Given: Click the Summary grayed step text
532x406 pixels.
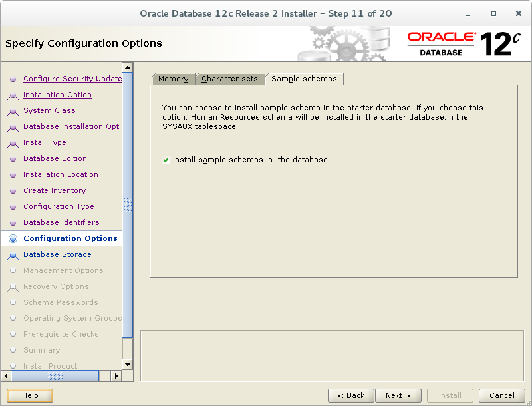Looking at the screenshot, I should 42,350.
